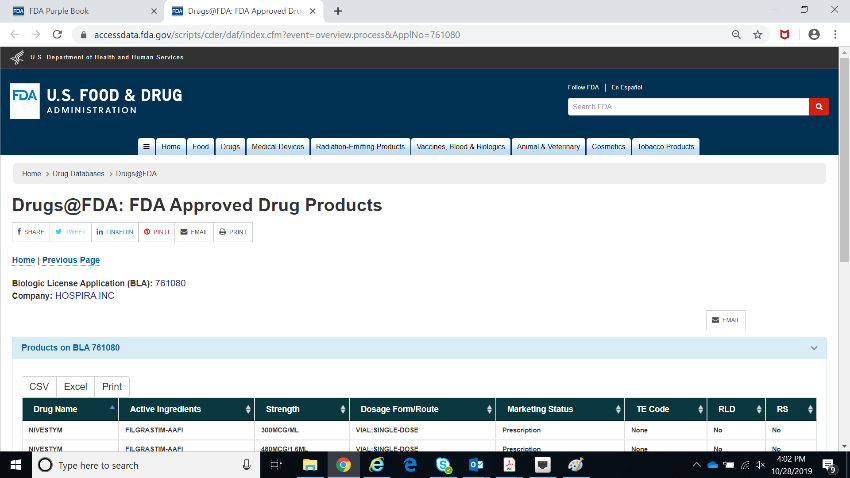Click the zoom magnifier icon in address bar
Viewport: 850px width, 478px height.
736,35
